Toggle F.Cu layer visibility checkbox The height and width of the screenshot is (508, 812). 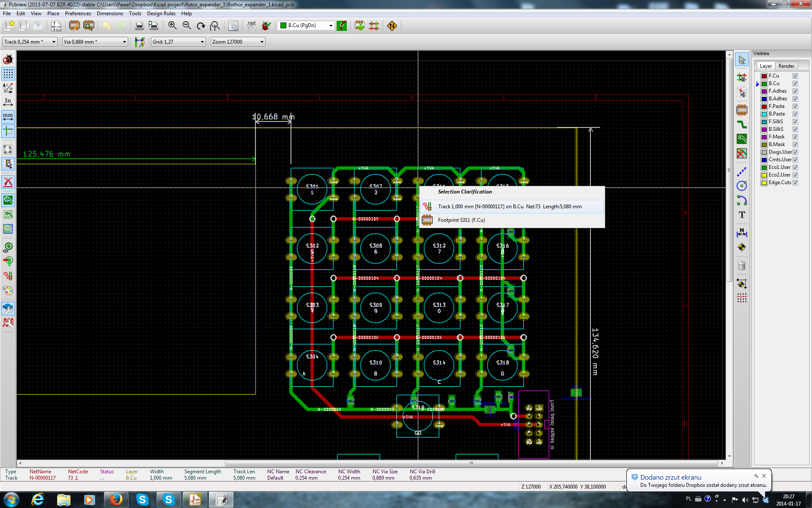click(795, 76)
